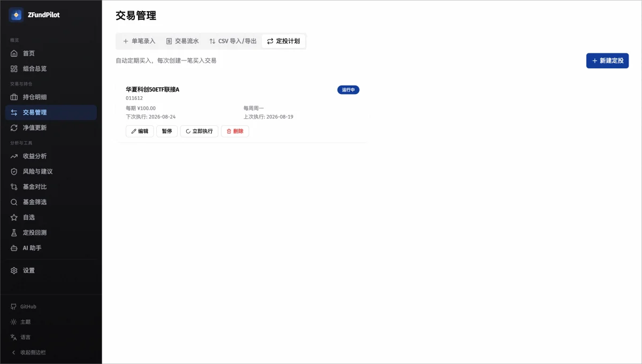Click the 上次执行: 2026-08-19 text
This screenshot has height=364, width=642.
pos(269,117)
